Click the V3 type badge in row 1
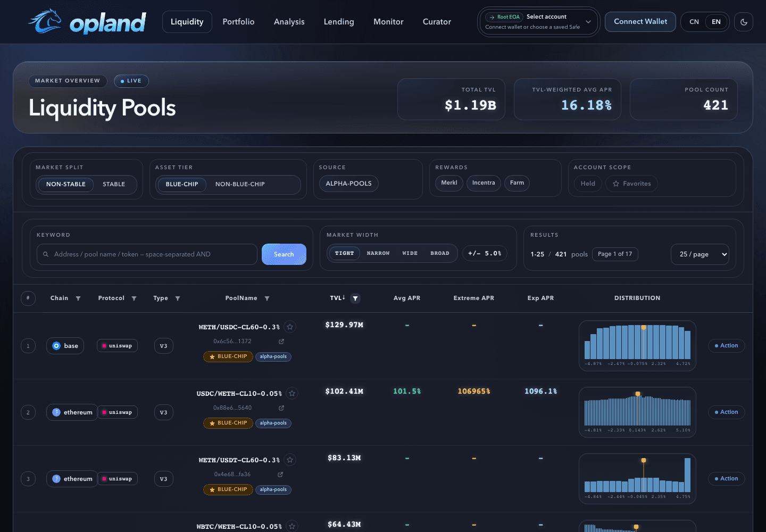Viewport: 766px width, 532px height. (163, 346)
